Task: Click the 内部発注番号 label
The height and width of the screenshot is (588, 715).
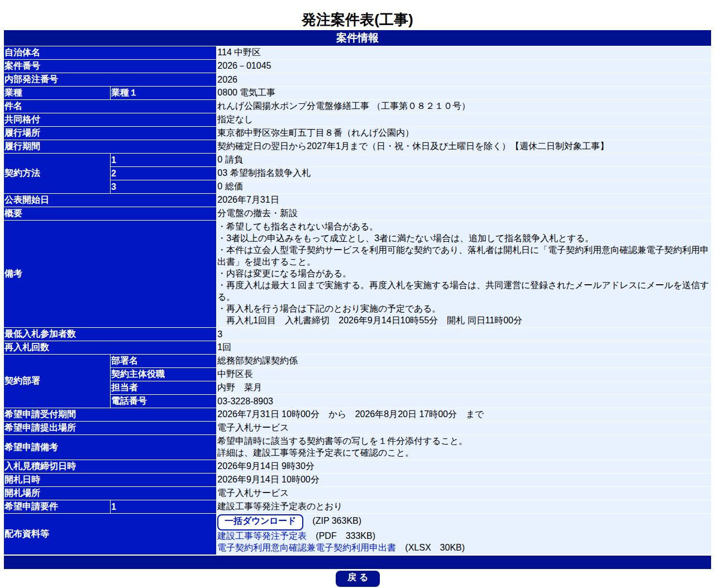Action: (31, 79)
